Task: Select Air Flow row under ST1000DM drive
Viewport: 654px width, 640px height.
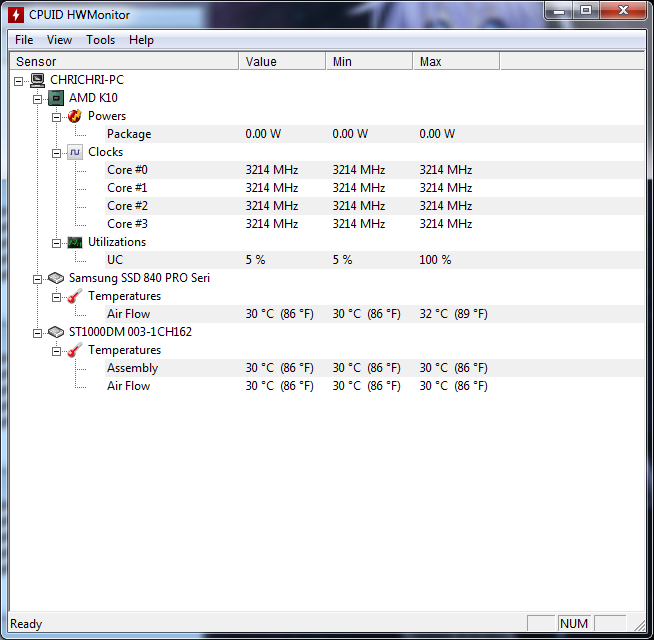Action: 374,386
